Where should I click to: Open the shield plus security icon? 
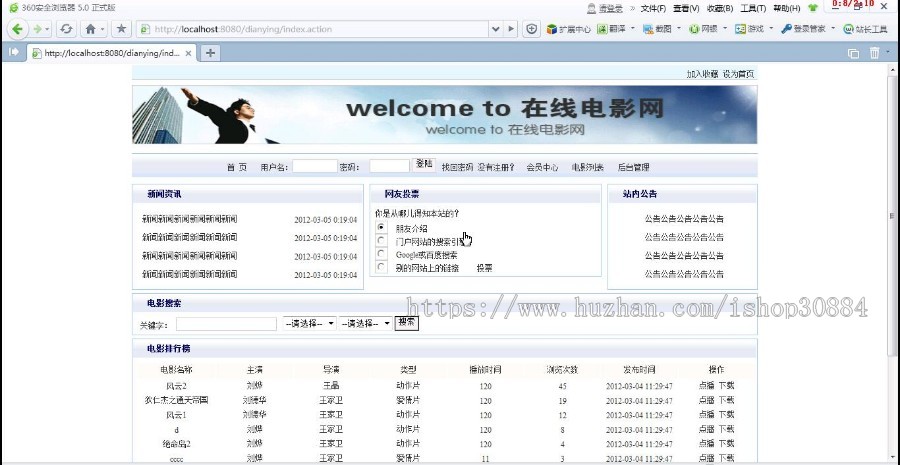[x=532, y=29]
